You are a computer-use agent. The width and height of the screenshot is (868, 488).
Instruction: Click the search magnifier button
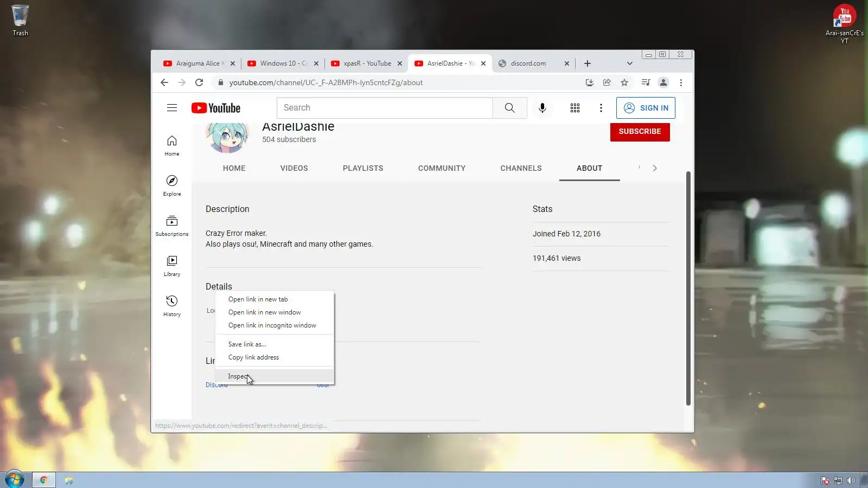click(x=509, y=108)
